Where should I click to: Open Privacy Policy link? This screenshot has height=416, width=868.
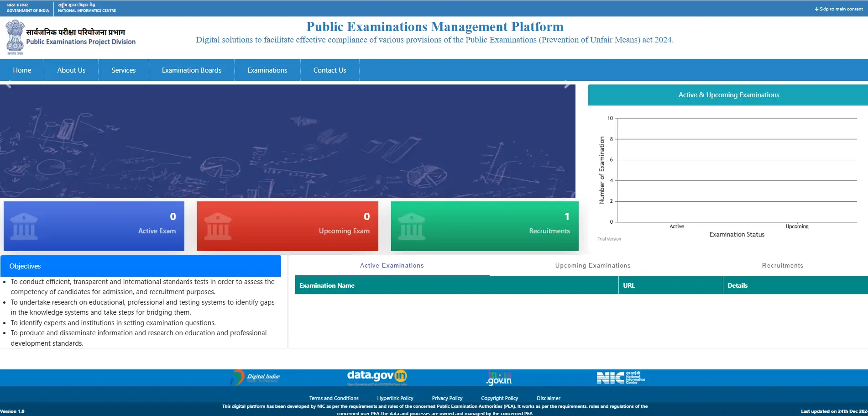447,398
